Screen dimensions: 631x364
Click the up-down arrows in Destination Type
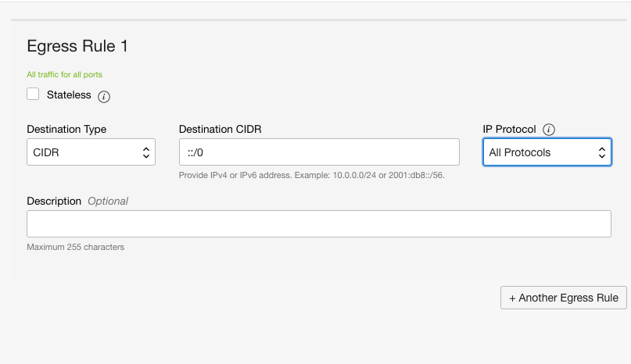point(146,152)
